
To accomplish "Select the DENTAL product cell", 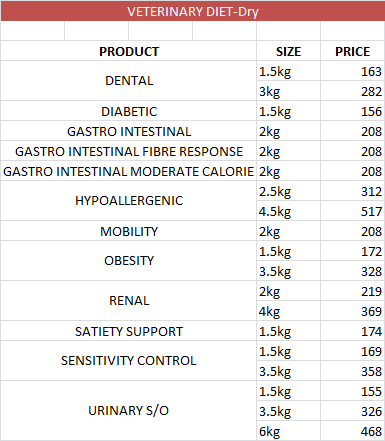I will [x=129, y=81].
